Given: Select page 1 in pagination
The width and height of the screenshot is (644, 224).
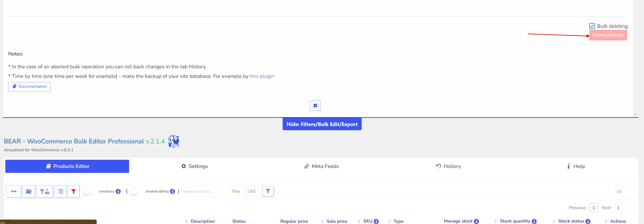Looking at the screenshot, I should point(594,208).
